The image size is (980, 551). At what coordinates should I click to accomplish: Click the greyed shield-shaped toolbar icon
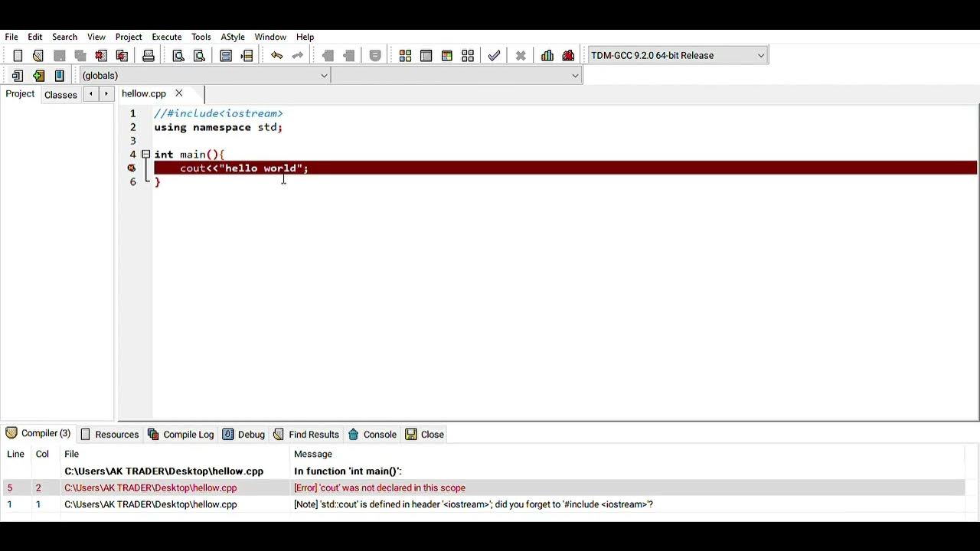point(375,55)
